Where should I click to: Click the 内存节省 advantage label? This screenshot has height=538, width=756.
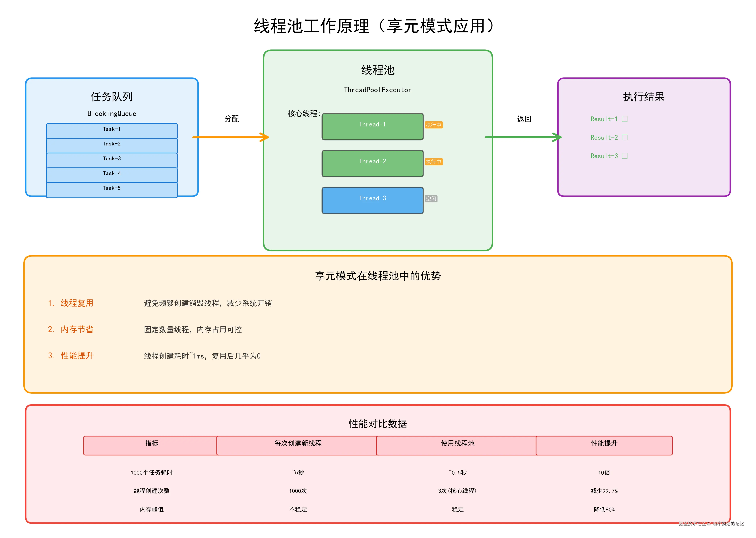pos(77,329)
